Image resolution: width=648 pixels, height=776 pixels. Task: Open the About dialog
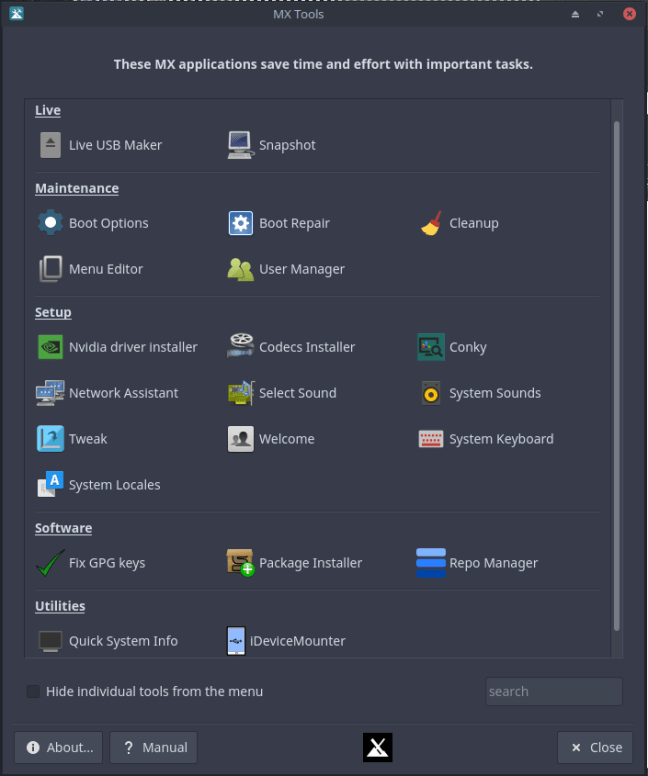pyautogui.click(x=58, y=747)
